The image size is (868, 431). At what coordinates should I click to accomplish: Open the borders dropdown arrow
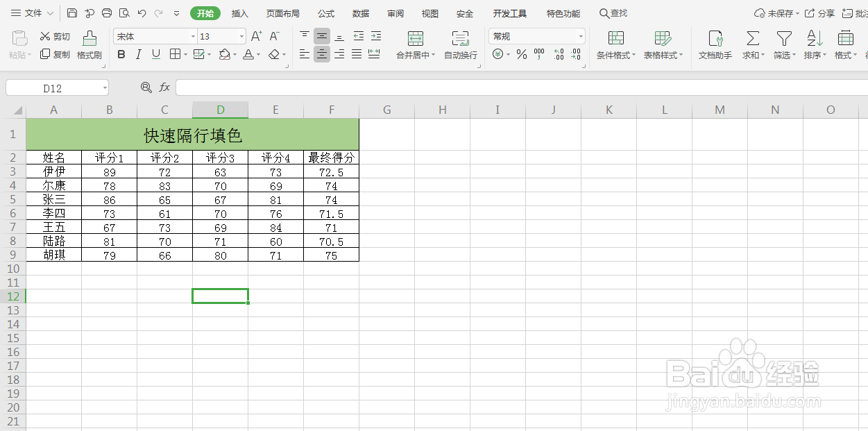point(185,55)
